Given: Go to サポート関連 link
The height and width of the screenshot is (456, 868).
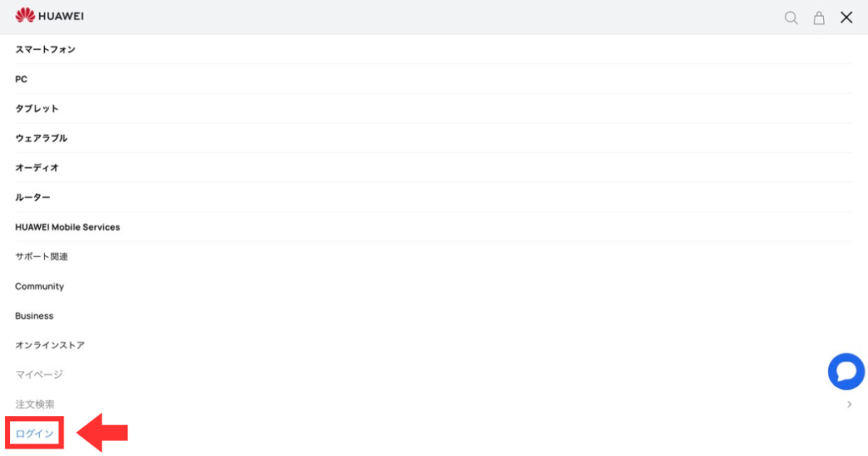Looking at the screenshot, I should (42, 256).
